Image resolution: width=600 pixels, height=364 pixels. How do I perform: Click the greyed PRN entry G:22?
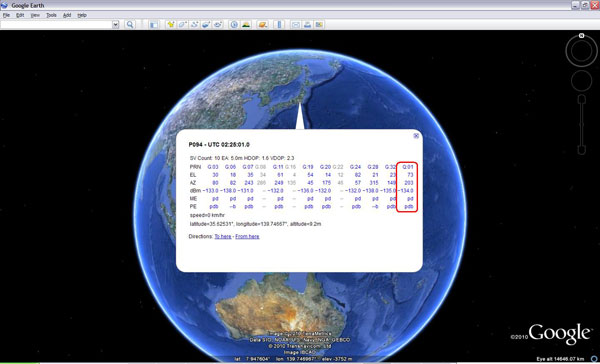pyautogui.click(x=338, y=167)
